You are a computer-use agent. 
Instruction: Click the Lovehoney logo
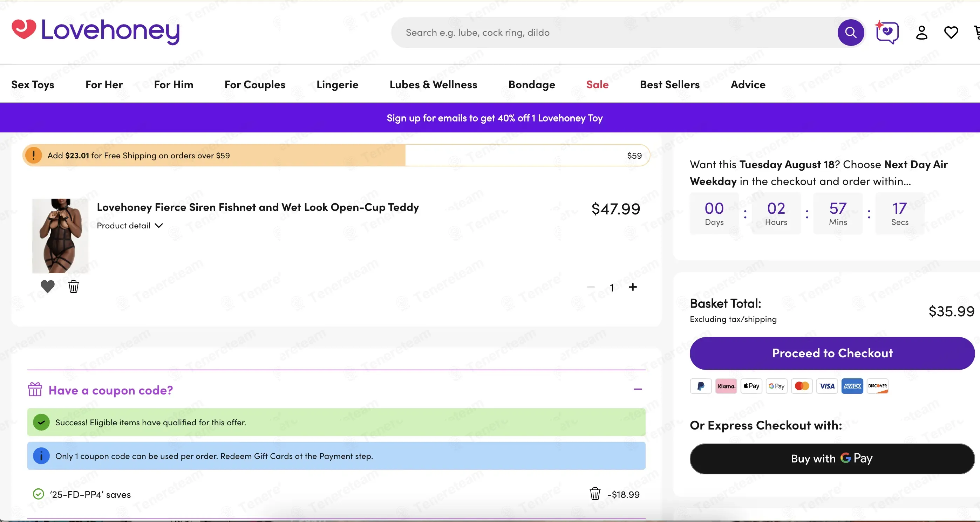pos(96,31)
